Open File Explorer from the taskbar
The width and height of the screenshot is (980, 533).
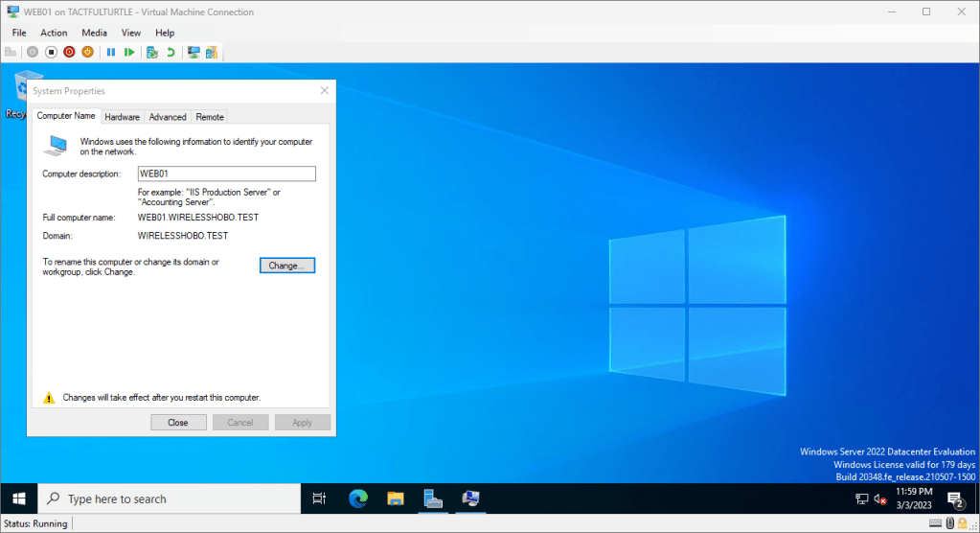pos(395,498)
